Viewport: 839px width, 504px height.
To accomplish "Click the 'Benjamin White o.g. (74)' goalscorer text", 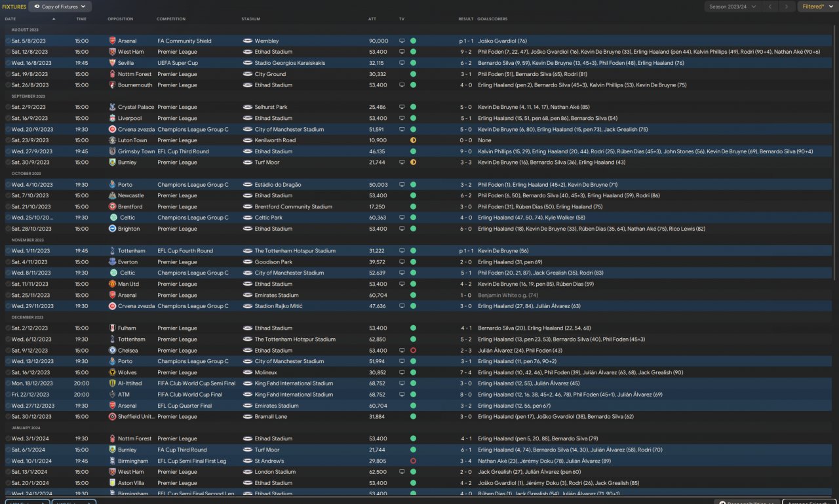I will click(x=509, y=295).
